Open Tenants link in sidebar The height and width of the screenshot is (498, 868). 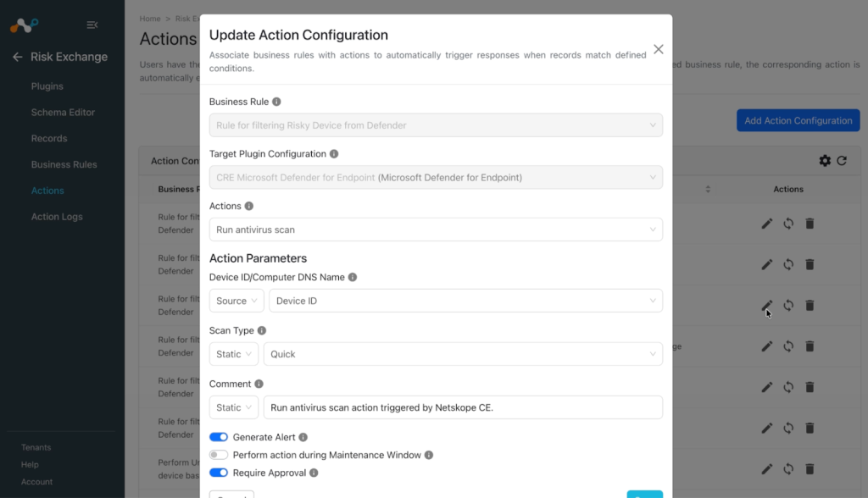tap(36, 447)
